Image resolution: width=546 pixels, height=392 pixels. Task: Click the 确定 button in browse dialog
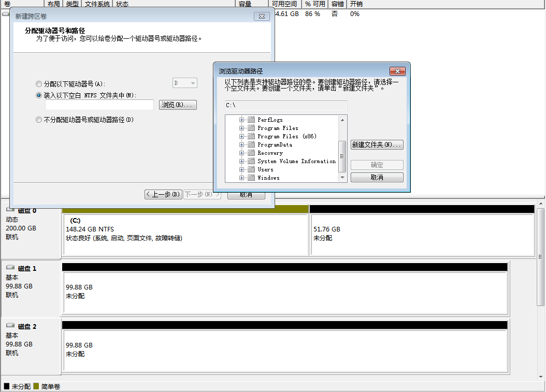pos(377,165)
